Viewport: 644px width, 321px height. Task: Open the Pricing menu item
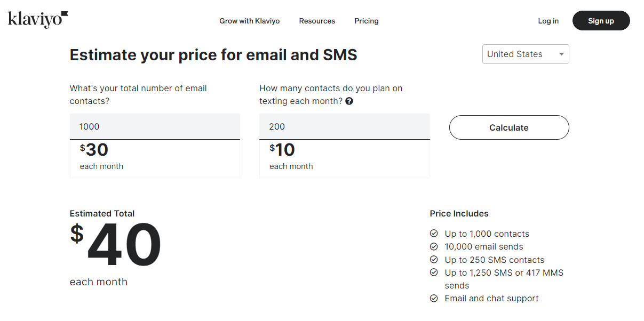coord(366,21)
